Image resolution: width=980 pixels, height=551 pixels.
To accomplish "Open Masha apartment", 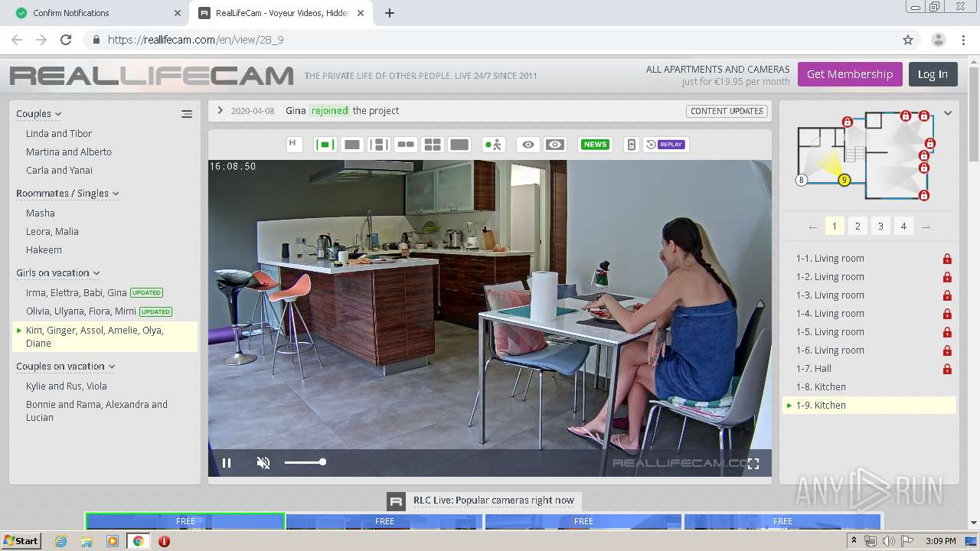I will [x=41, y=214].
